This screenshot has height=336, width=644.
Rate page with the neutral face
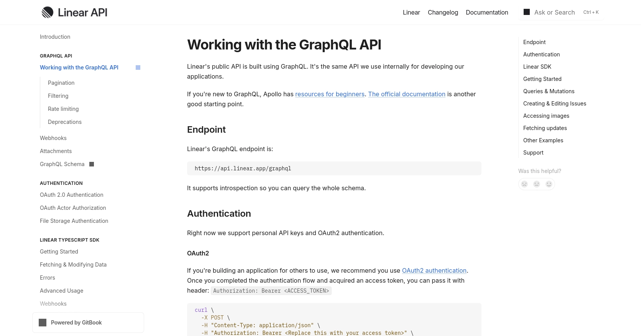(x=537, y=184)
